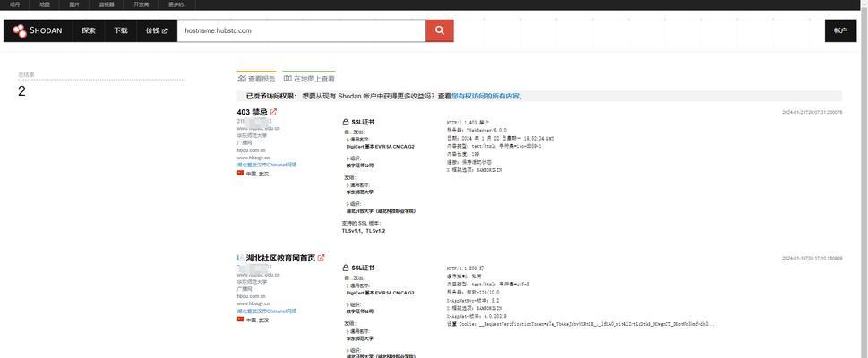Click the first item in the top black bar
This screenshot has height=358, width=868.
(15, 4)
